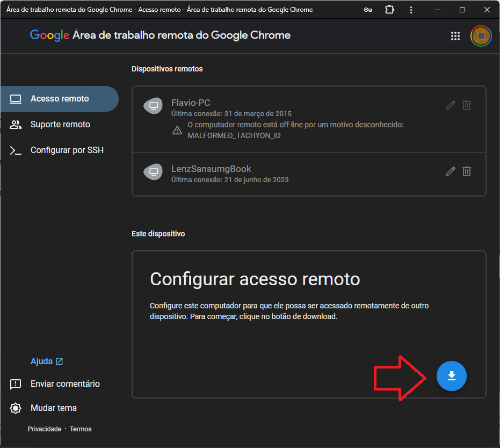Screen dimensions: 500x448
Task: Open the Termos link
Action: click(x=81, y=429)
